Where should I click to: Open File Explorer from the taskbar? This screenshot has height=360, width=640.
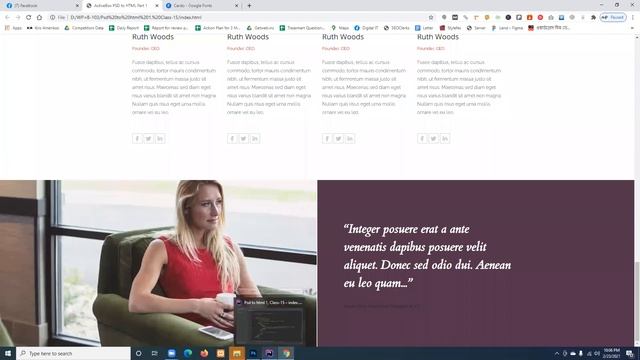[x=237, y=353]
